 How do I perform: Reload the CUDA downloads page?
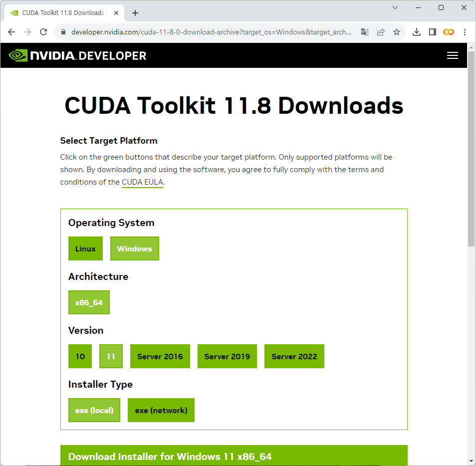click(x=43, y=32)
